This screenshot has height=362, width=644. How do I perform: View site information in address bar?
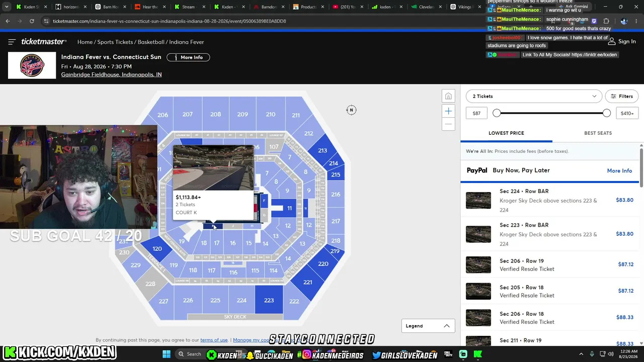click(x=46, y=21)
